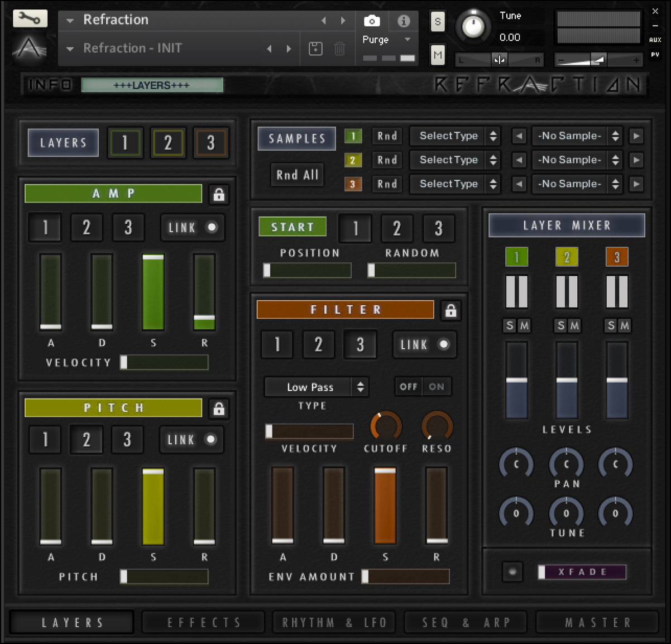Click layer mixer orange layer 3 icon
The image size is (671, 644).
point(617,257)
